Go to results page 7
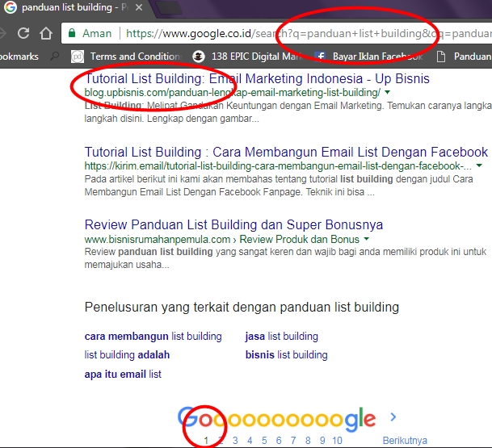492x448 pixels. click(293, 441)
